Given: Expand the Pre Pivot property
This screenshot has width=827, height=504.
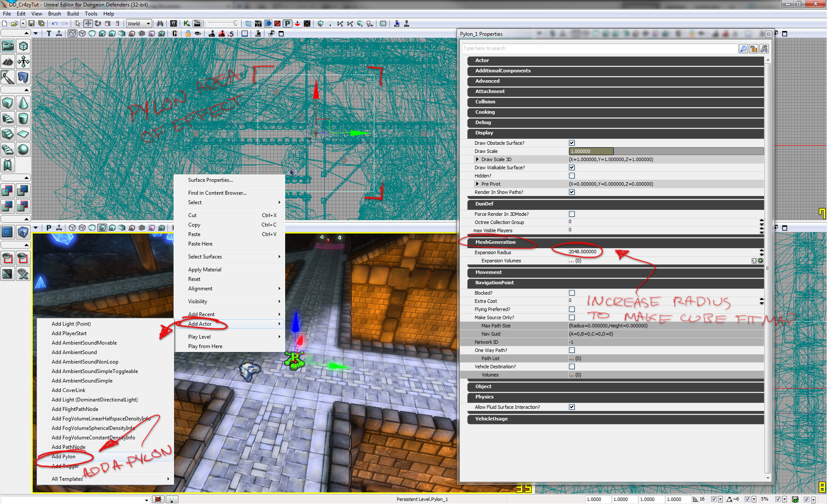Looking at the screenshot, I should (477, 184).
